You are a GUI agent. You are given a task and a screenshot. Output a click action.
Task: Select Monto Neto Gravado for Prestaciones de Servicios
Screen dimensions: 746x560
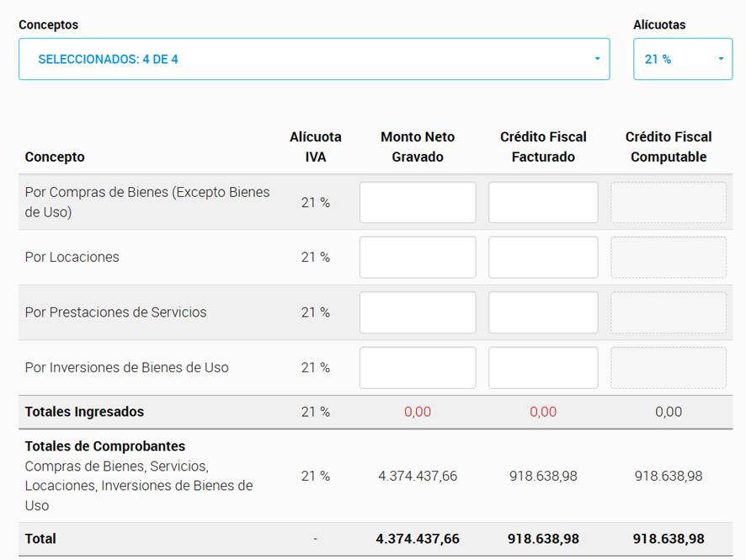click(418, 312)
